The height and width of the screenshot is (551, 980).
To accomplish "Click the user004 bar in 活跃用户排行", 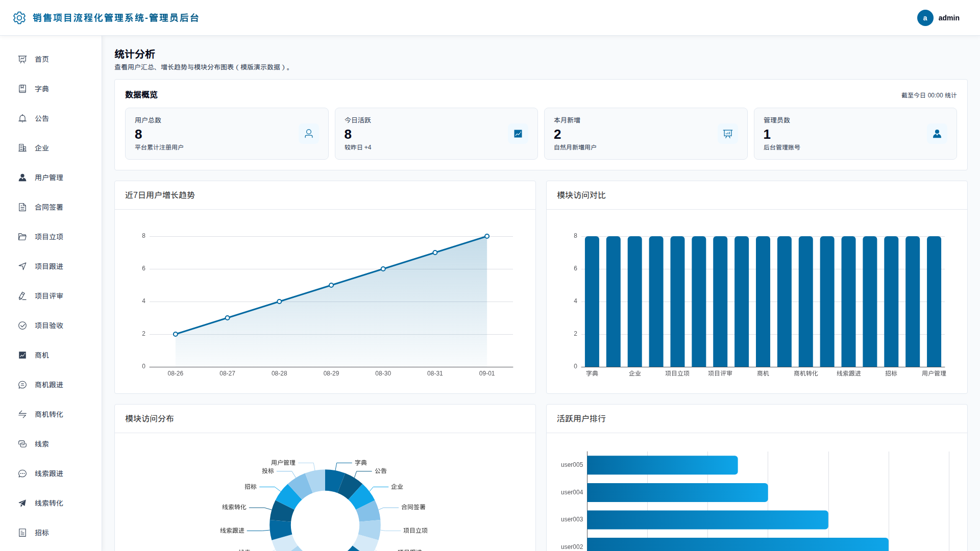I will click(678, 492).
